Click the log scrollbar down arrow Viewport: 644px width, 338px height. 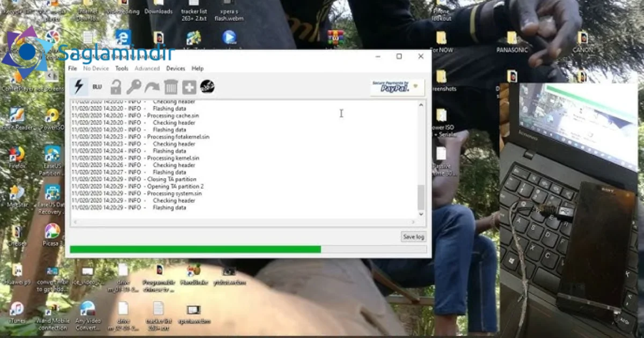click(x=421, y=214)
